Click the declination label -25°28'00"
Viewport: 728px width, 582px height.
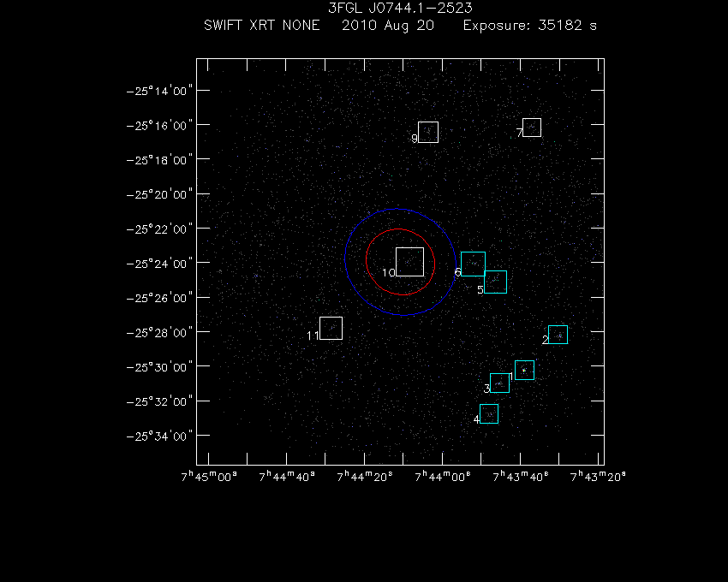coord(159,333)
